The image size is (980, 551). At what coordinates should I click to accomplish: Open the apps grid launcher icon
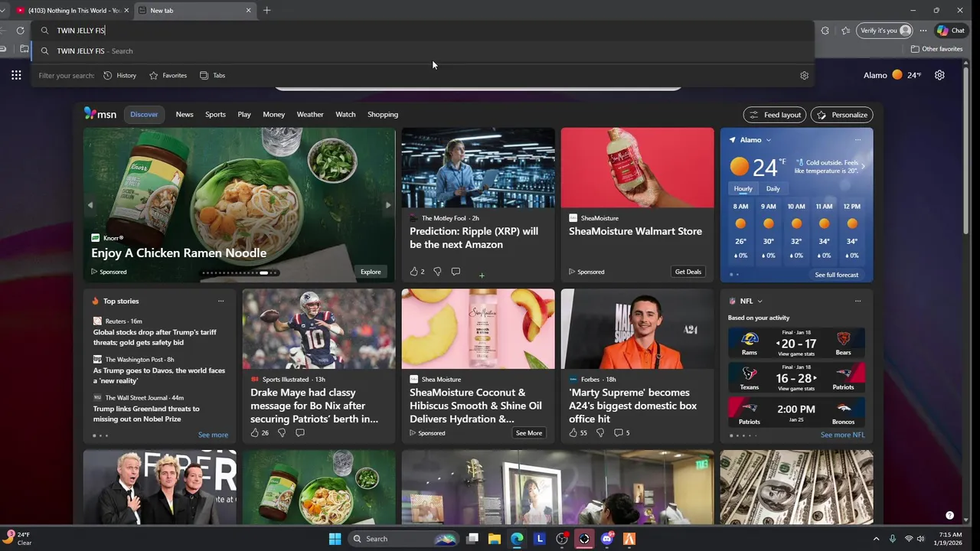point(16,75)
